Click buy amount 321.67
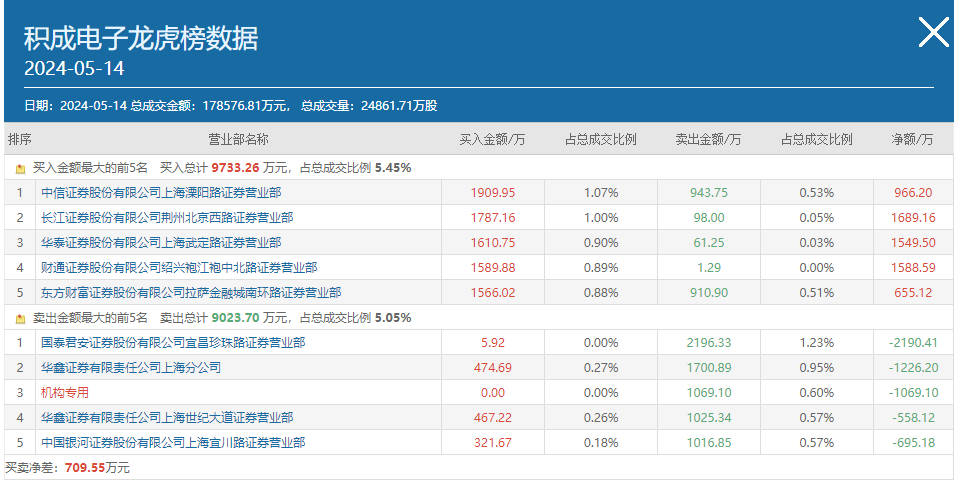The image size is (958, 484). 493,443
